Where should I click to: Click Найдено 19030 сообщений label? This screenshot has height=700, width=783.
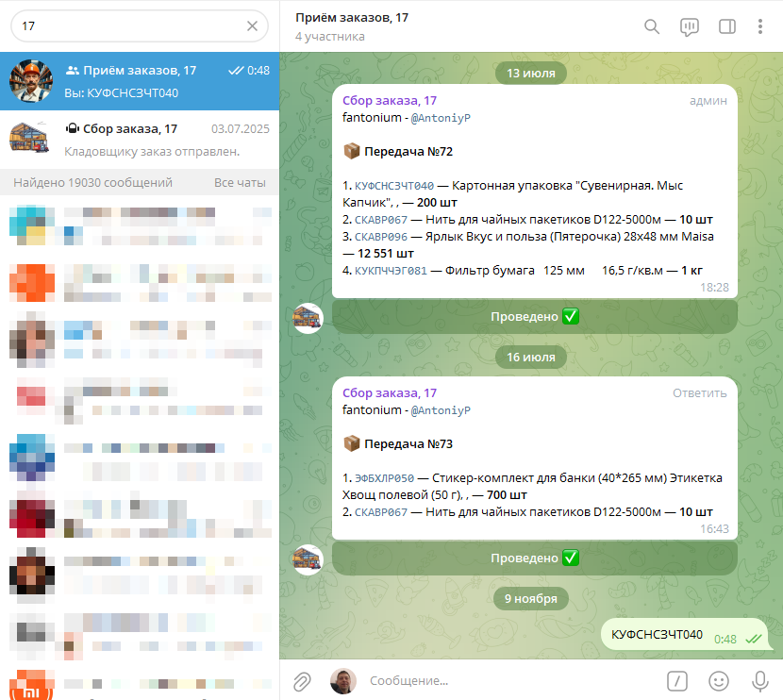point(92,183)
